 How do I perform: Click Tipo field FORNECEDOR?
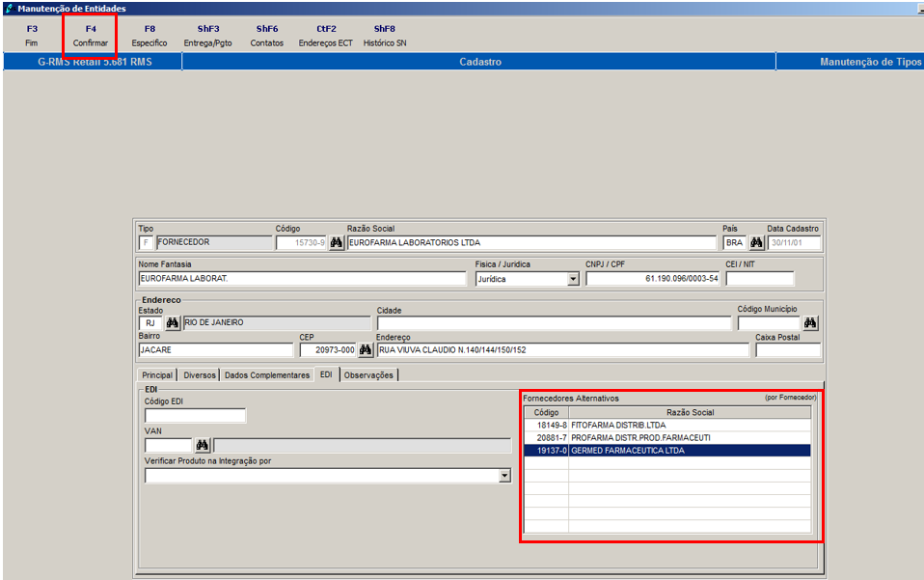tap(214, 242)
